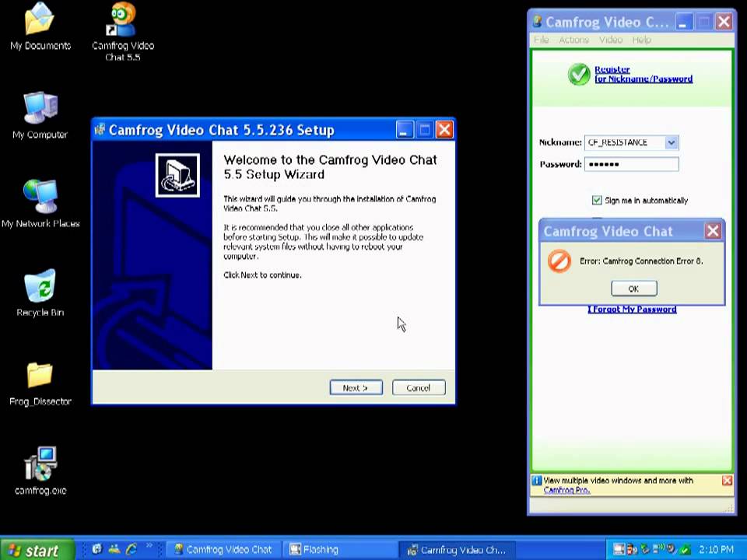Select the Camfrog Video Chat 5.5 desktop shortcut
Viewport: 747px width, 560px height.
tap(122, 31)
